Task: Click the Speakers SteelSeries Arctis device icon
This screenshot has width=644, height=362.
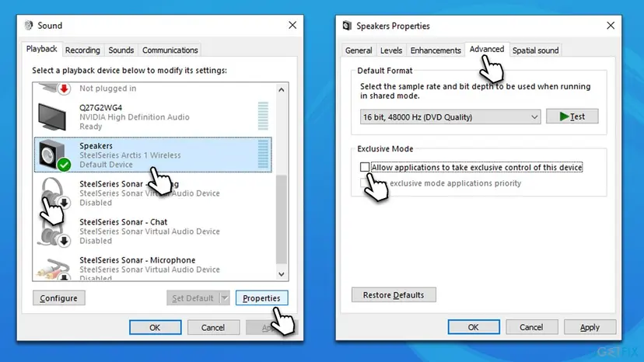Action: coord(54,155)
